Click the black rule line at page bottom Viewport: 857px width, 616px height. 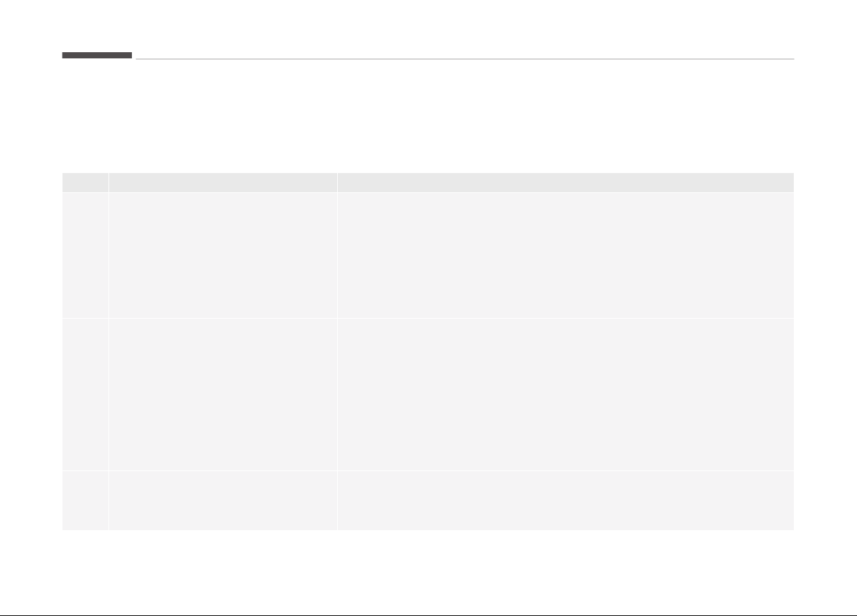coord(428,615)
